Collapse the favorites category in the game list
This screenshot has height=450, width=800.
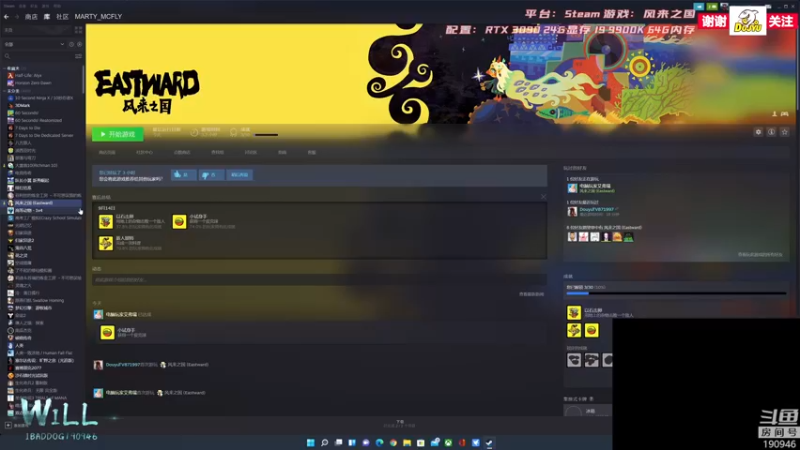pyautogui.click(x=5, y=68)
